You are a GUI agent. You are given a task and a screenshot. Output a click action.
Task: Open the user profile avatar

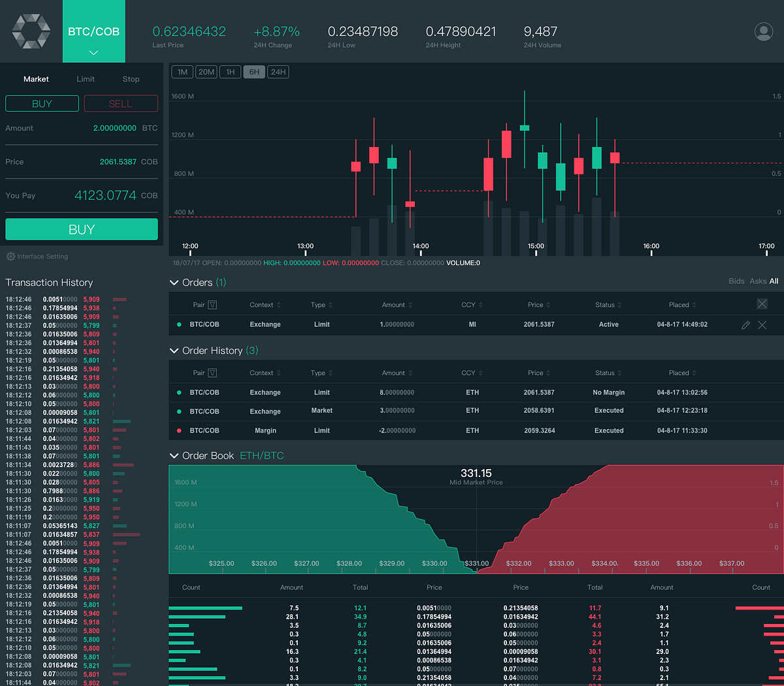pos(763,31)
